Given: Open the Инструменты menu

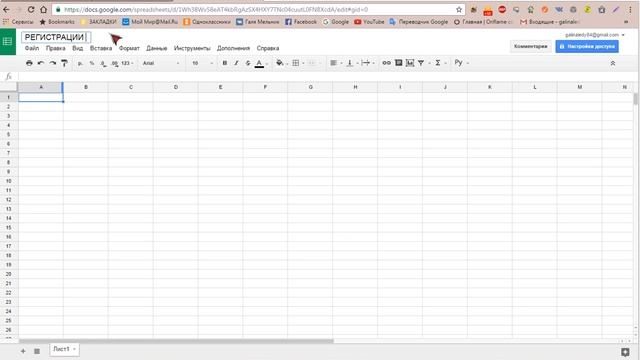Looking at the screenshot, I should click(x=192, y=48).
